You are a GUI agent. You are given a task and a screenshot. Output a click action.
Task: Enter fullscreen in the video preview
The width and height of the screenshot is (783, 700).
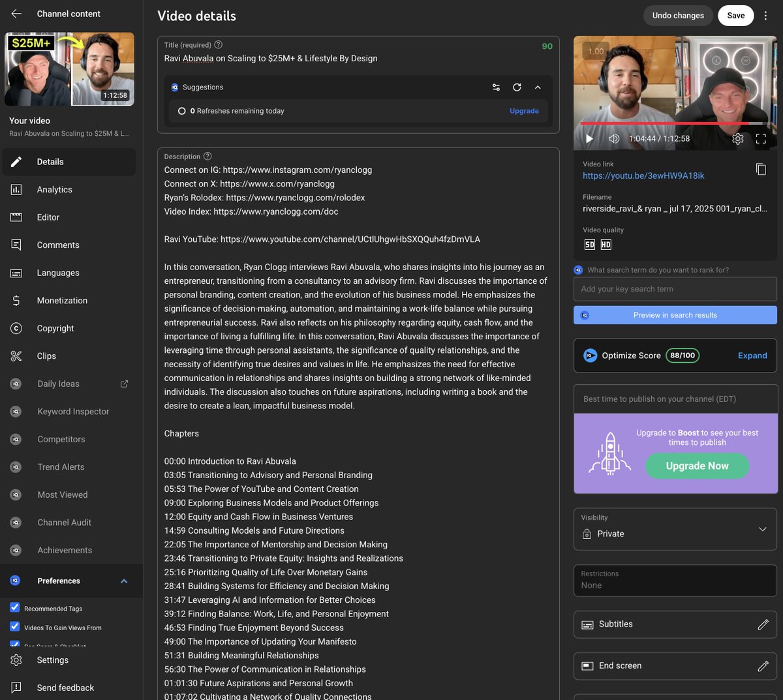tap(761, 138)
